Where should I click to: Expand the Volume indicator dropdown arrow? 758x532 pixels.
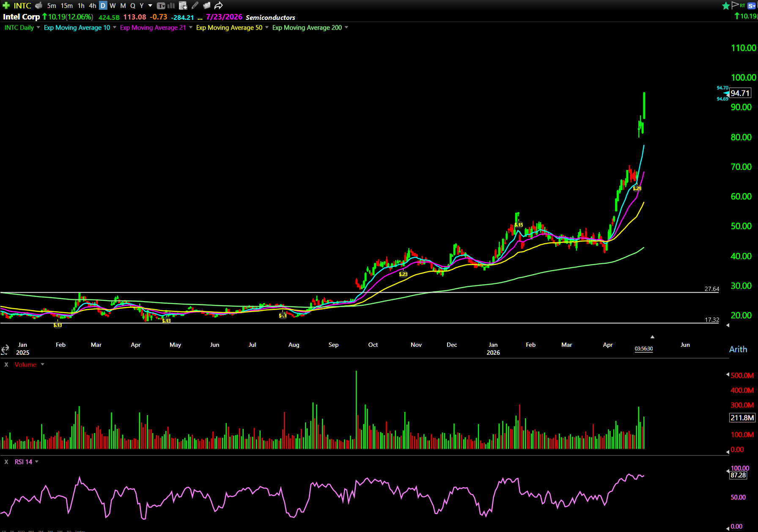coord(43,365)
